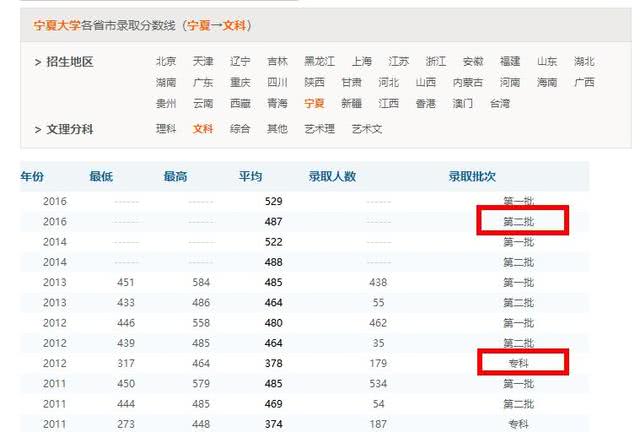Click the enrollment count 534

click(378, 384)
